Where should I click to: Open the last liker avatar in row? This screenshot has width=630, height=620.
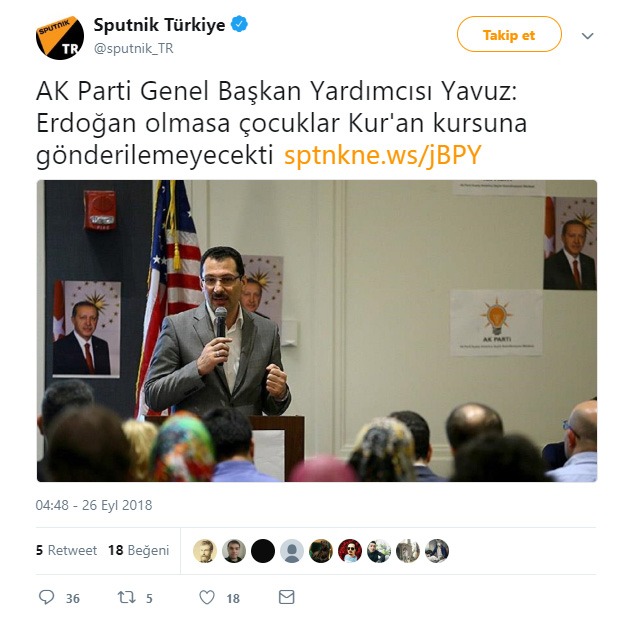[x=437, y=550]
